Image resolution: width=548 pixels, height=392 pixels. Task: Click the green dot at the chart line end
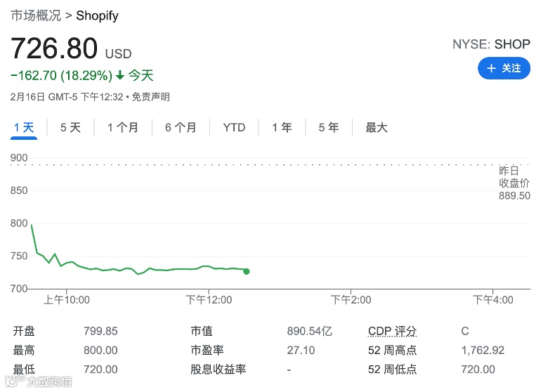pos(246,271)
